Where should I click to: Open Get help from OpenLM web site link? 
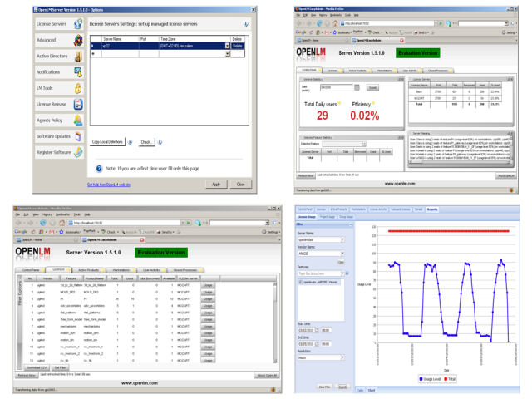pyautogui.click(x=109, y=185)
